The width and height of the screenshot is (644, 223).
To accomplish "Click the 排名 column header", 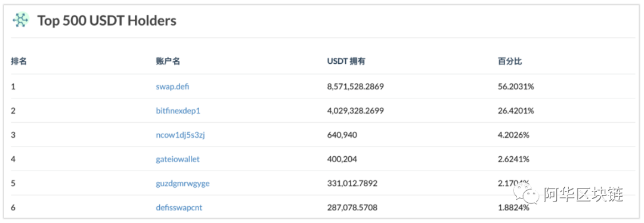I will pos(19,61).
